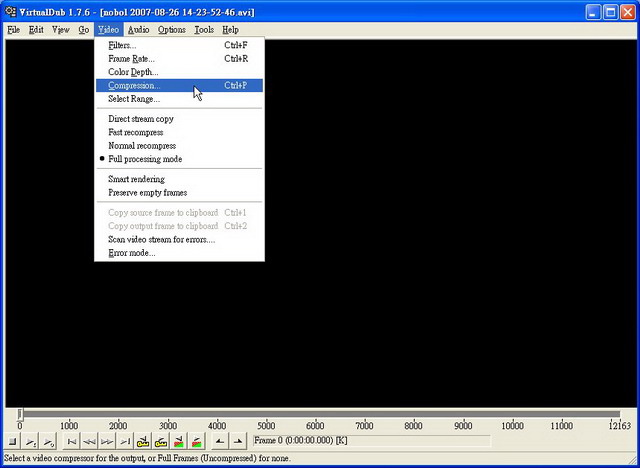Step forward one frame
Image resolution: width=640 pixels, height=468 pixels.
107,441
